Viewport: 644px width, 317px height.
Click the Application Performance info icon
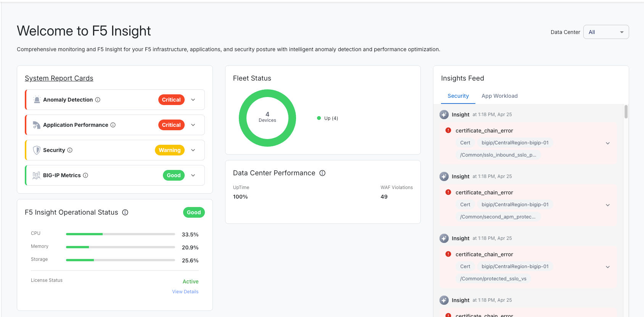[x=113, y=125]
